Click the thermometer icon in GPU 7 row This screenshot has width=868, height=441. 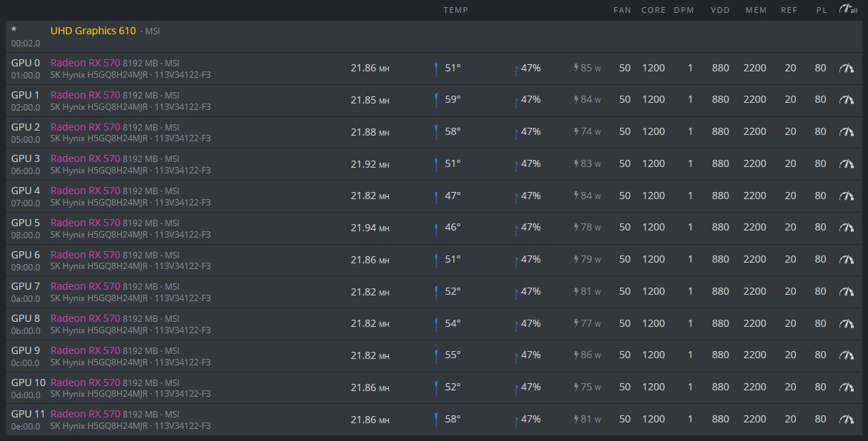(x=436, y=292)
